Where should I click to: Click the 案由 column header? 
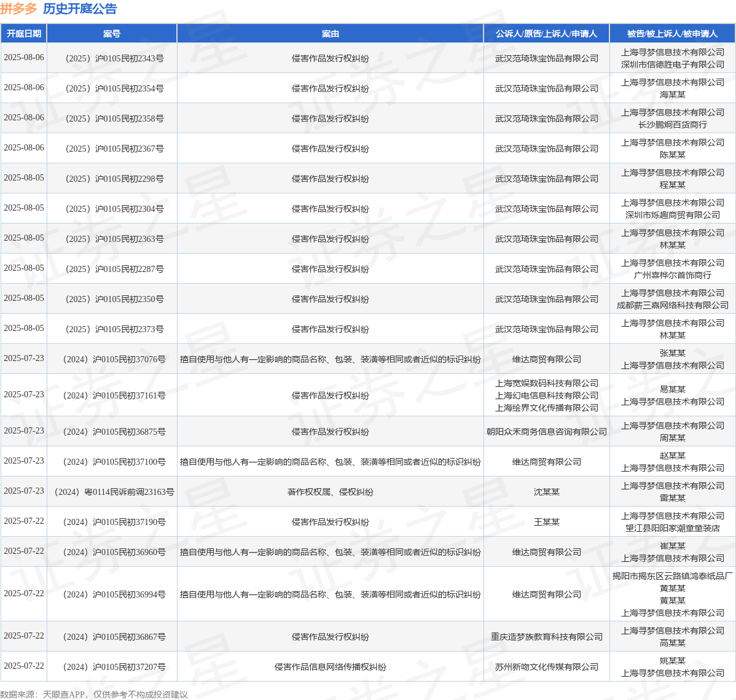click(x=330, y=34)
